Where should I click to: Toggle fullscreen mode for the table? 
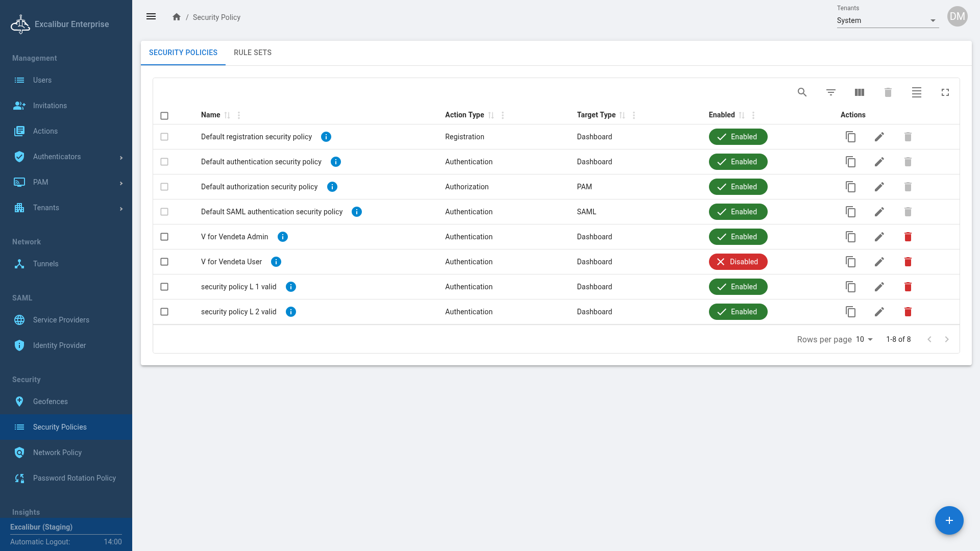click(945, 92)
